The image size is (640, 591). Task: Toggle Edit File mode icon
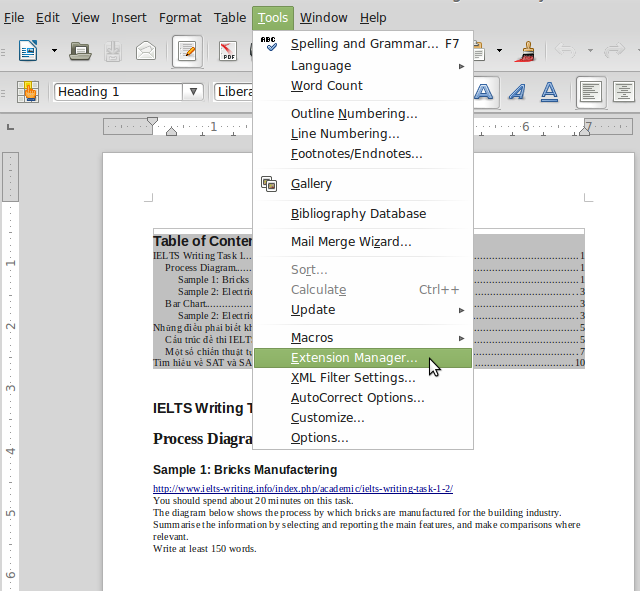(187, 51)
